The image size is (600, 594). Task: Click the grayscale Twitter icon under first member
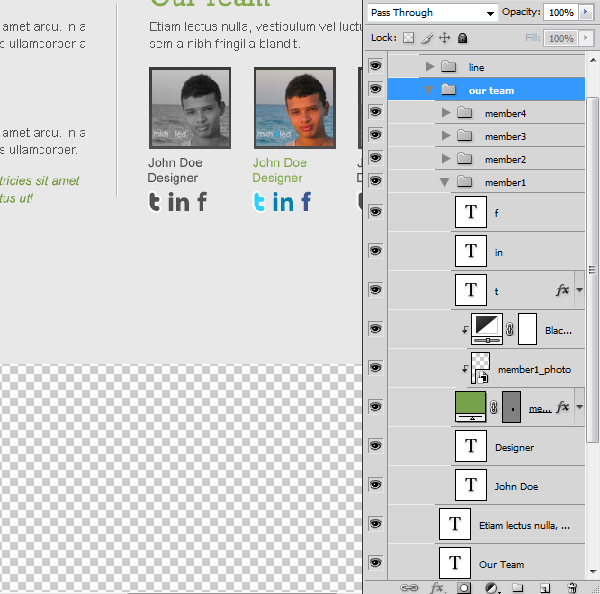(x=154, y=202)
